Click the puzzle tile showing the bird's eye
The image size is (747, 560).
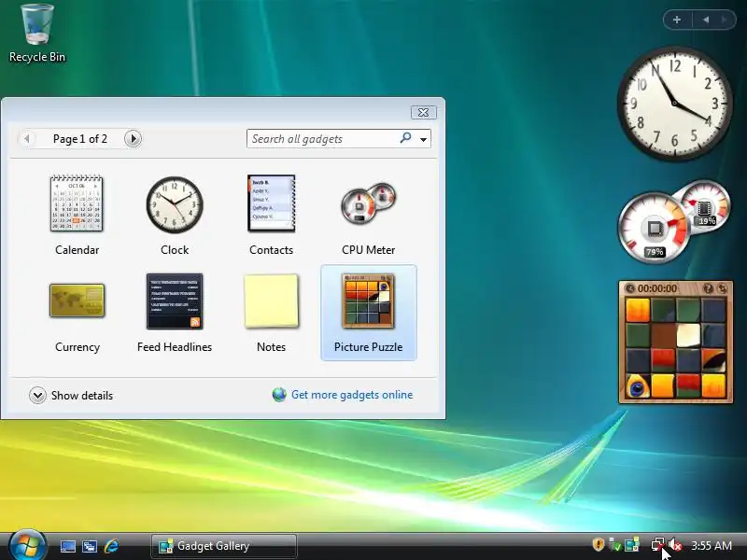(638, 385)
